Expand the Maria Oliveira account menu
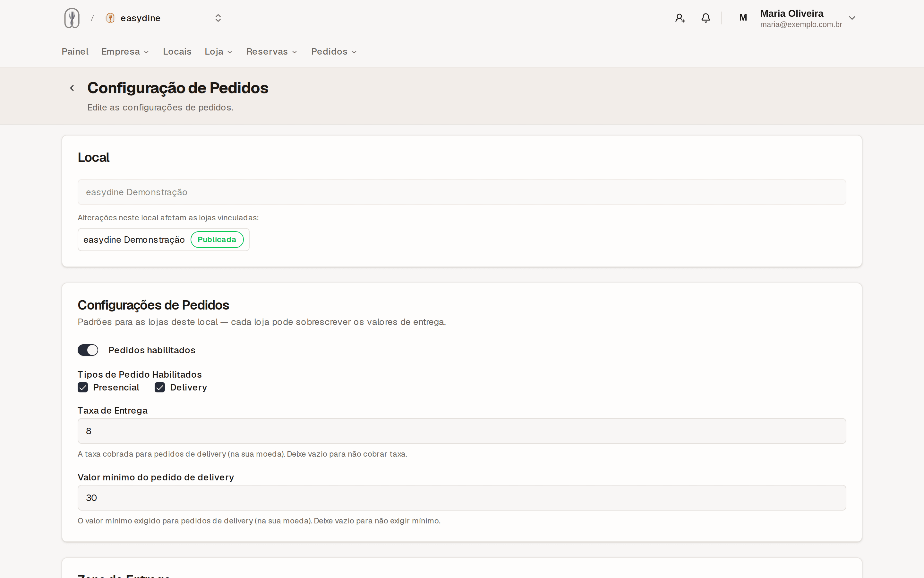924x578 pixels. coord(851,18)
